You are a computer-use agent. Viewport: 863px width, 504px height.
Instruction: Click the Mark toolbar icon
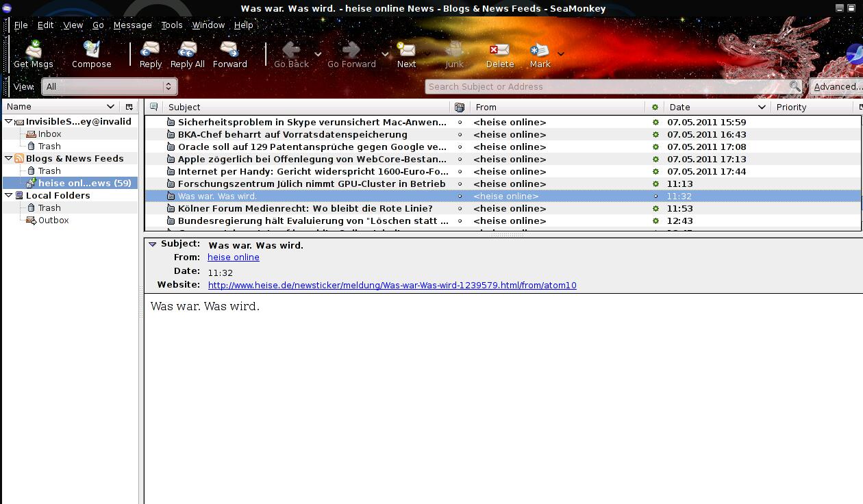click(x=540, y=49)
